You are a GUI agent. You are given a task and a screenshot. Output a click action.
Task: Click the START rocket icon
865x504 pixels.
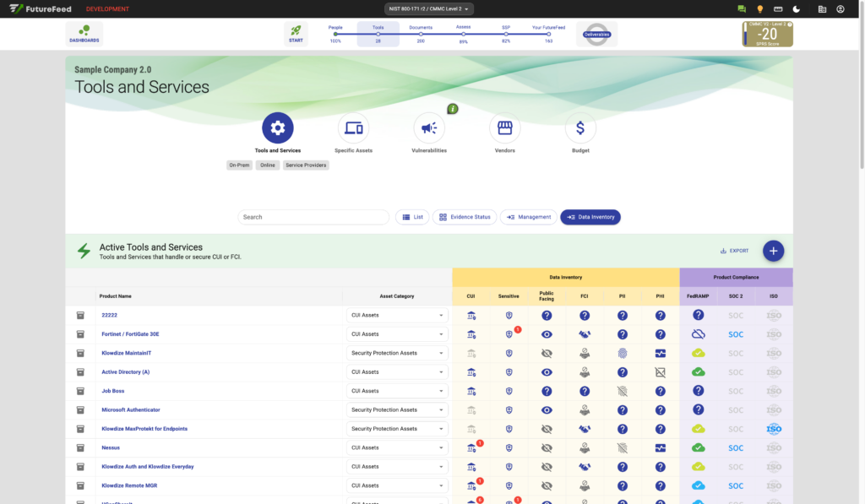click(296, 34)
